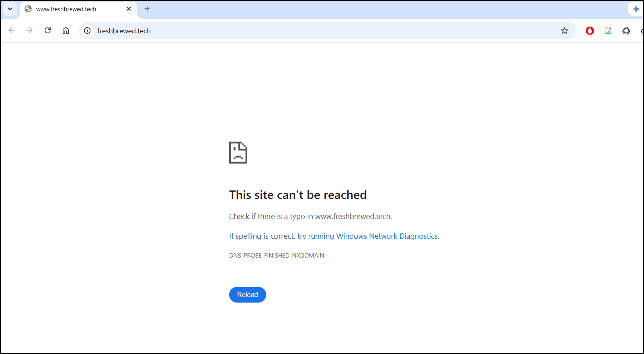Go back to previous page

tap(12, 31)
